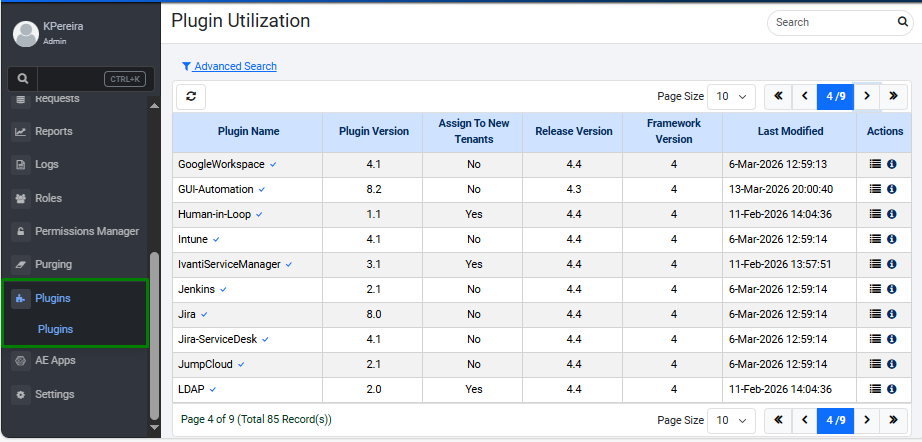922x442 pixels.
Task: Open Logs in the sidebar
Action: 46,165
